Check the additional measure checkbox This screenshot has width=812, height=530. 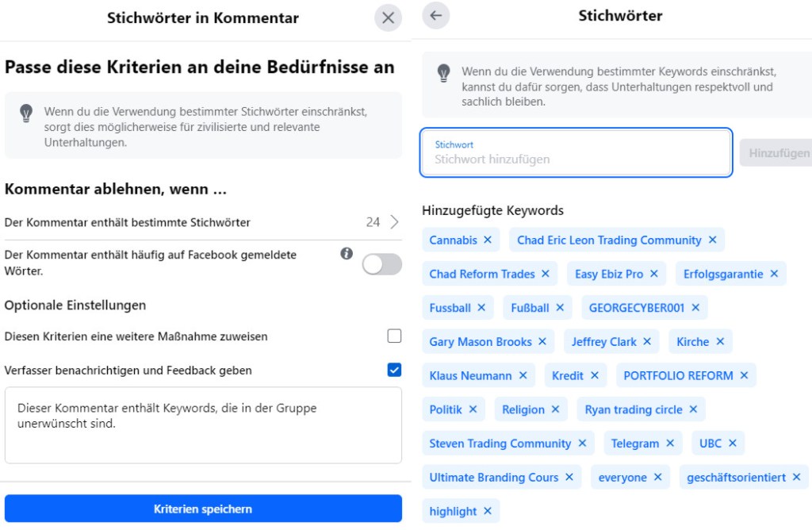[x=394, y=336]
